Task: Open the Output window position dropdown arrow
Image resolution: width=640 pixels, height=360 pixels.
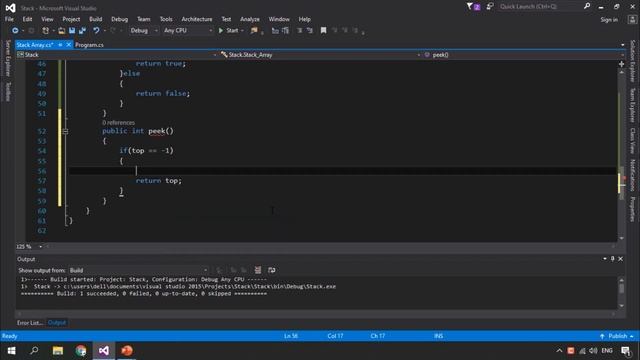Action: (604, 259)
